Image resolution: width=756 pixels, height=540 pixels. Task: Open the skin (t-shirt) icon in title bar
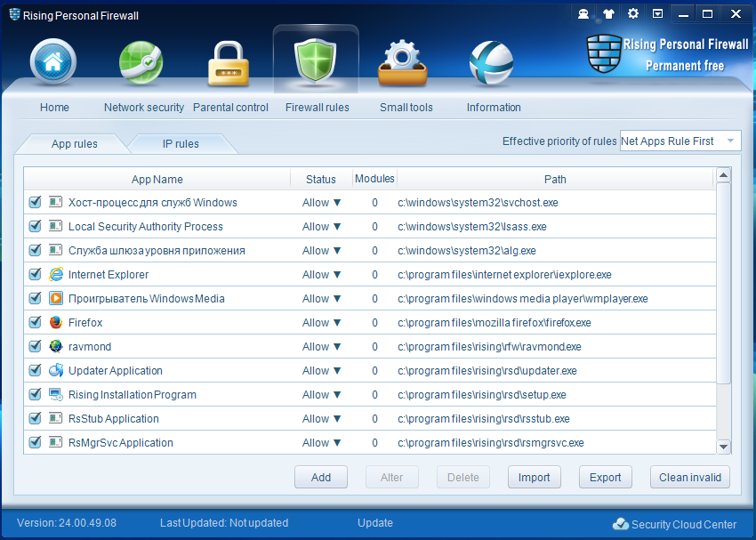608,14
